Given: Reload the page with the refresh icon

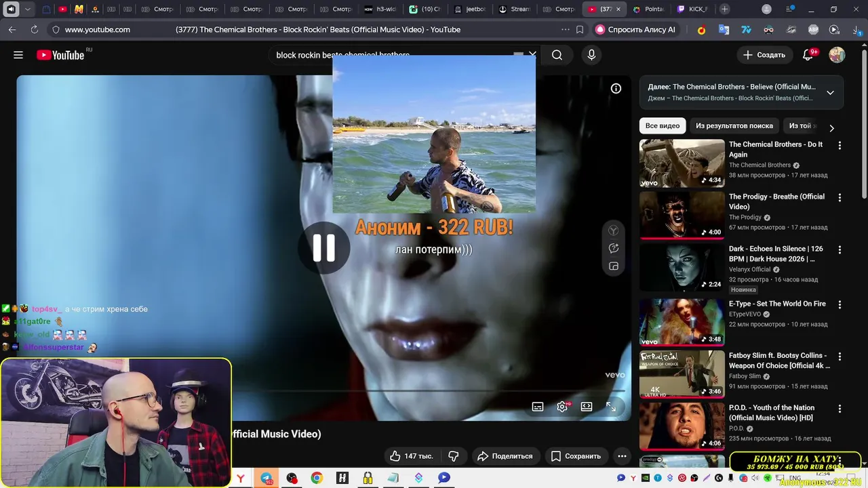Looking at the screenshot, I should click(x=35, y=30).
